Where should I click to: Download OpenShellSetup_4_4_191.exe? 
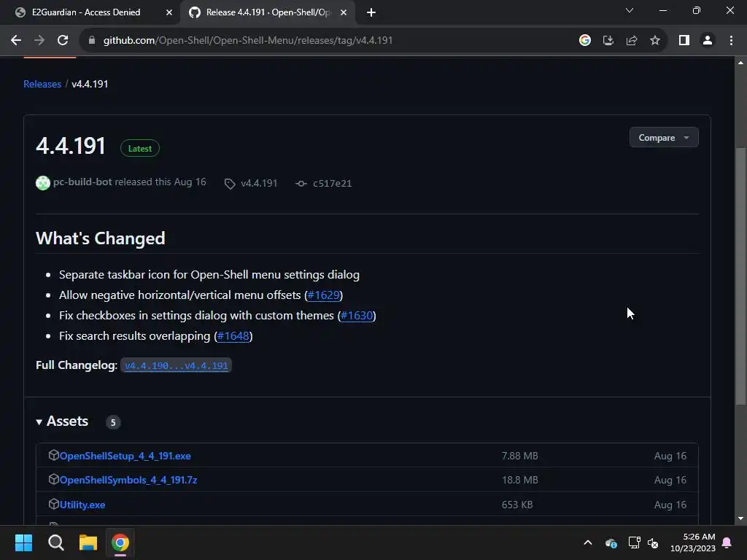coord(125,456)
